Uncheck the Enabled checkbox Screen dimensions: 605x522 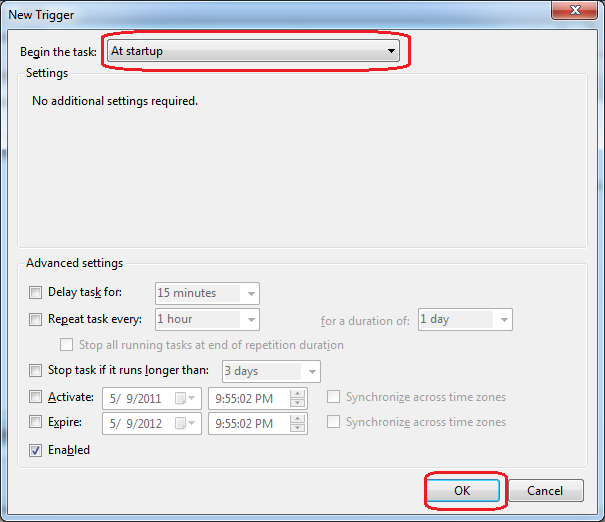(35, 450)
